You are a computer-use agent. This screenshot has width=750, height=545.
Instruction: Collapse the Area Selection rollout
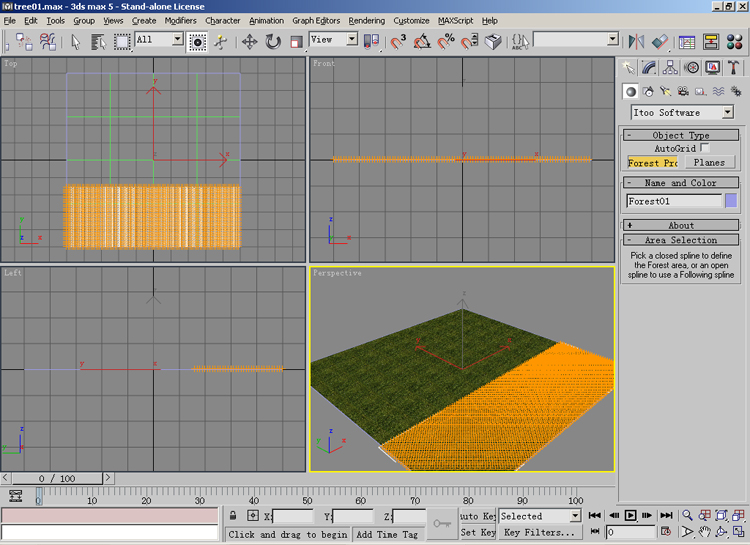click(x=681, y=240)
